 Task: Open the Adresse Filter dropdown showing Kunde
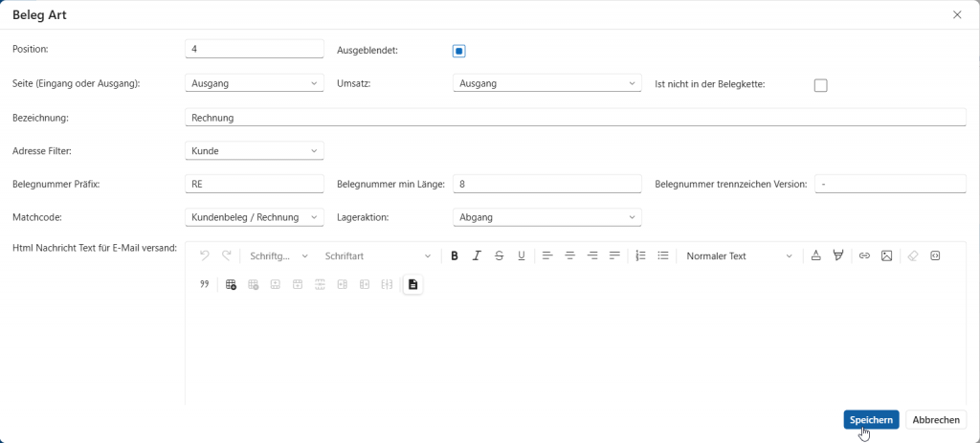(254, 150)
